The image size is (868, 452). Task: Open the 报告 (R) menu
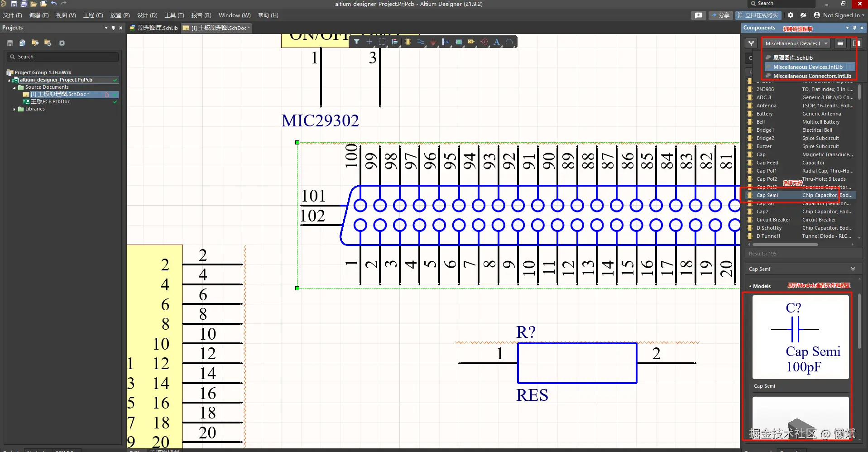[x=201, y=15]
